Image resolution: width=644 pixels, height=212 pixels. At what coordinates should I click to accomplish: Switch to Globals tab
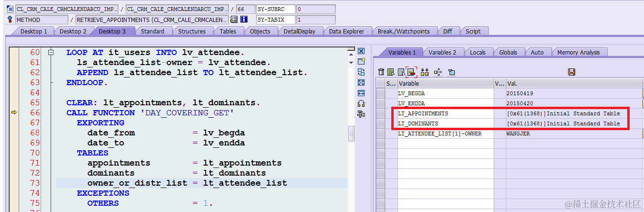pos(508,52)
